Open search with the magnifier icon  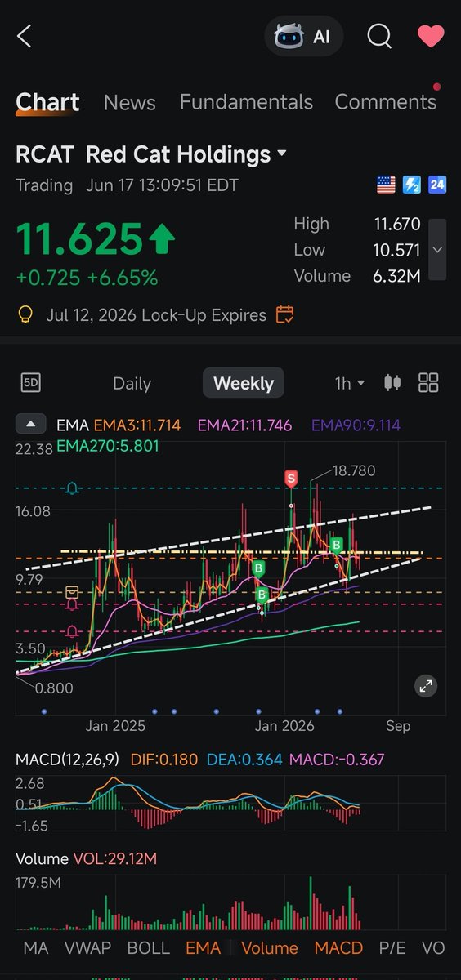(379, 36)
